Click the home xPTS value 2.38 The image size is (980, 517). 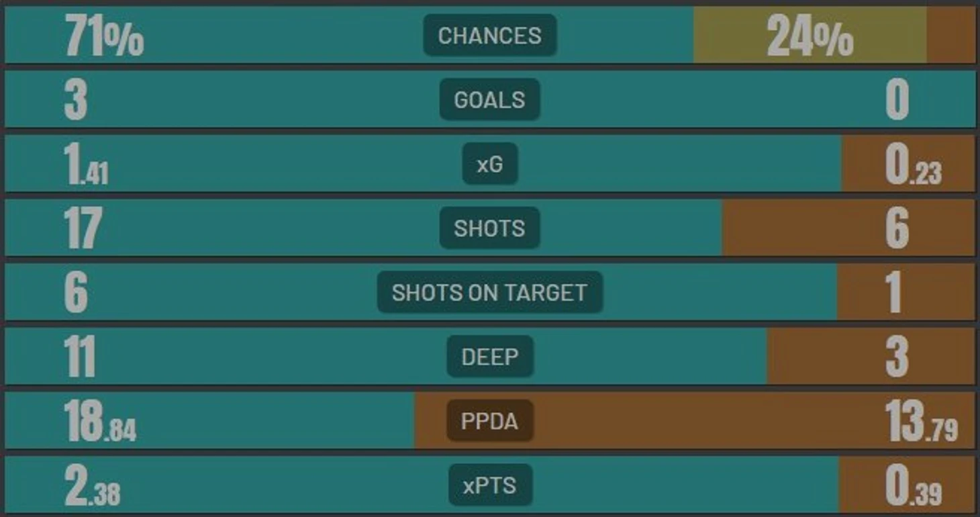click(93, 486)
